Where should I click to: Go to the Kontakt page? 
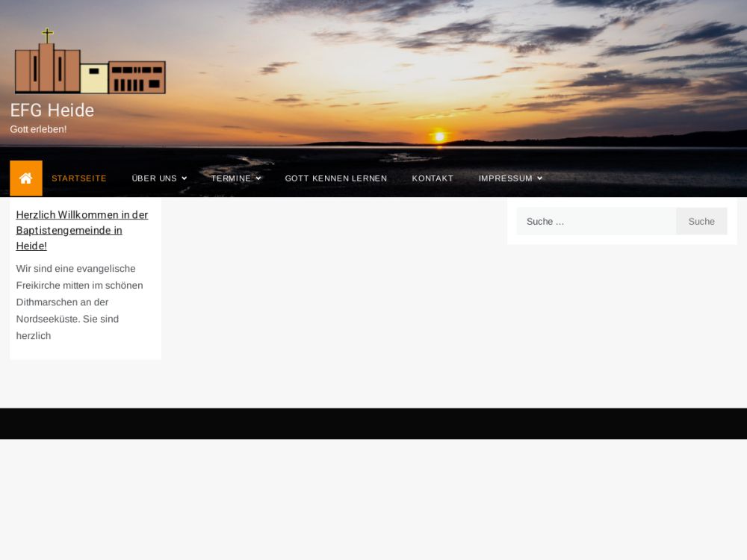click(x=433, y=178)
